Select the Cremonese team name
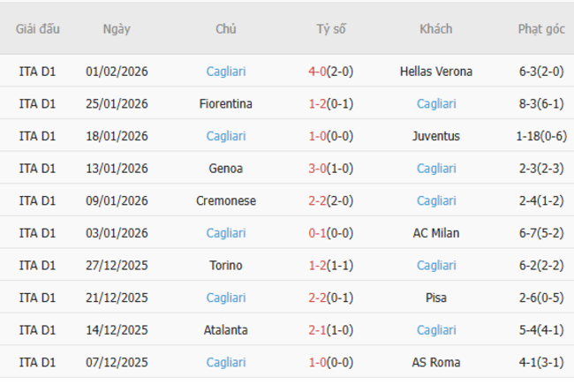 (226, 200)
